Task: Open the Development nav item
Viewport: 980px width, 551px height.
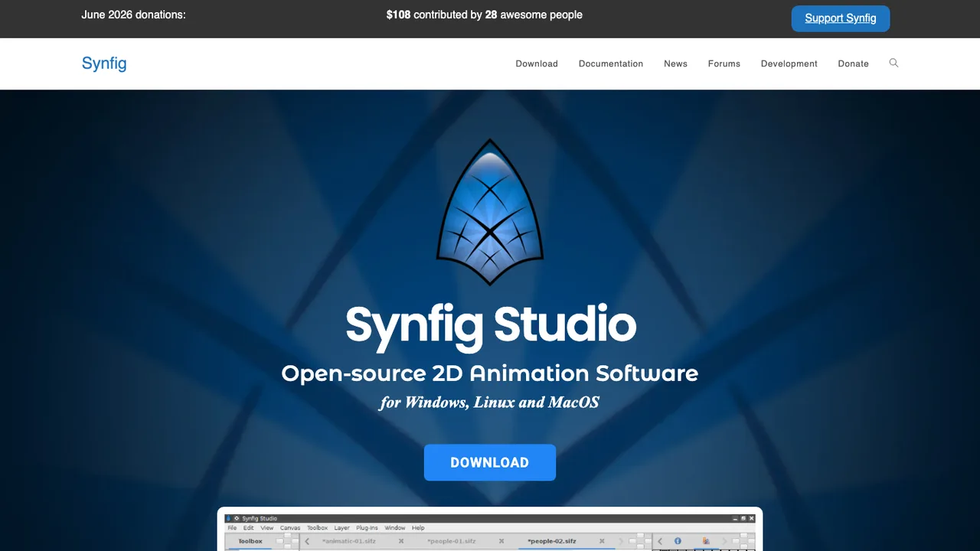Action: [789, 64]
